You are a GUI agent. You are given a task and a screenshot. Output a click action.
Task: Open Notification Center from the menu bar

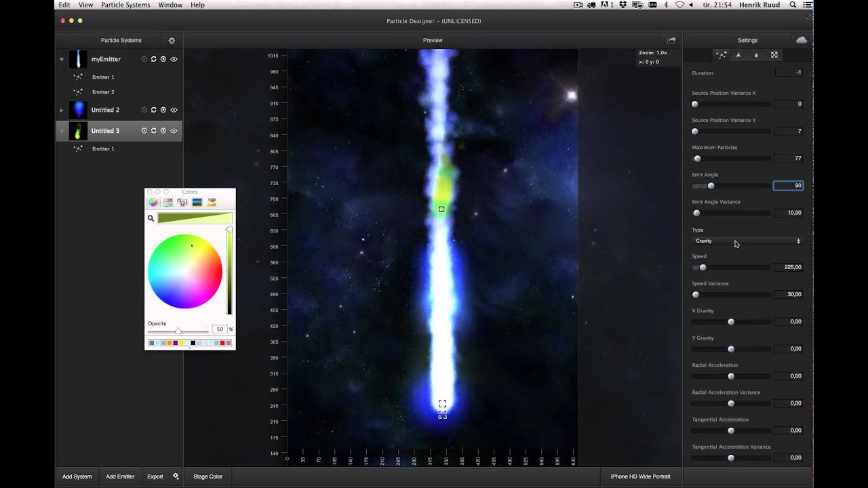tap(807, 5)
